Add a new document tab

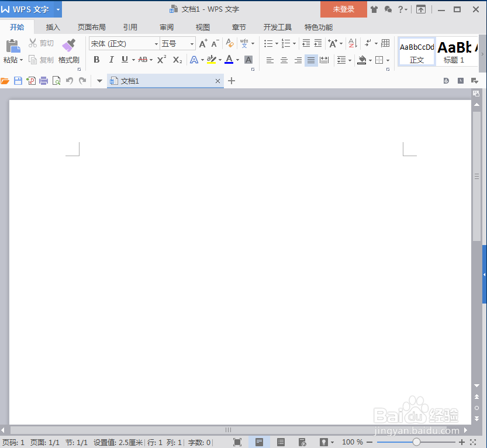(232, 81)
